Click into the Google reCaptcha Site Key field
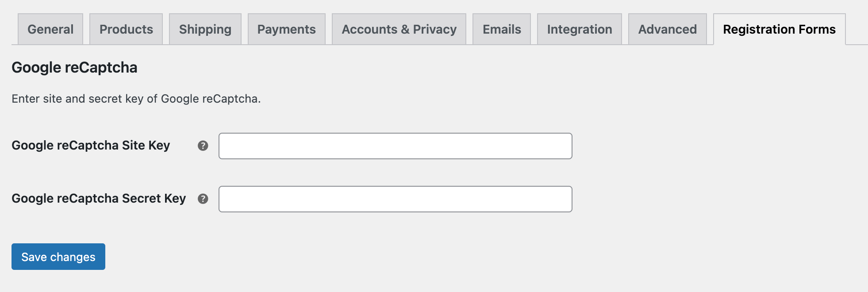The image size is (868, 292). pyautogui.click(x=395, y=146)
